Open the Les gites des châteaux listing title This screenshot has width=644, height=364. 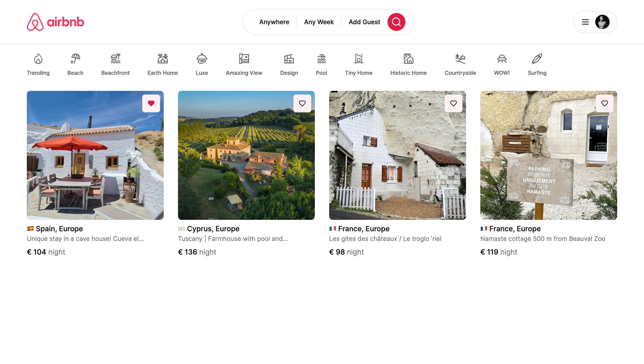(385, 239)
